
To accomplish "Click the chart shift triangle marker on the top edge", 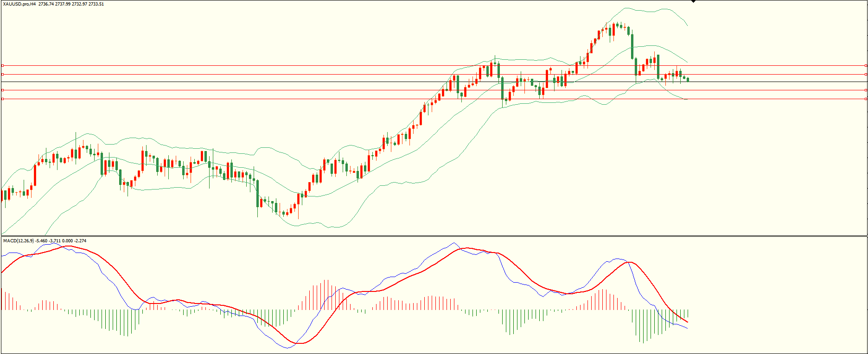I will click(694, 1).
